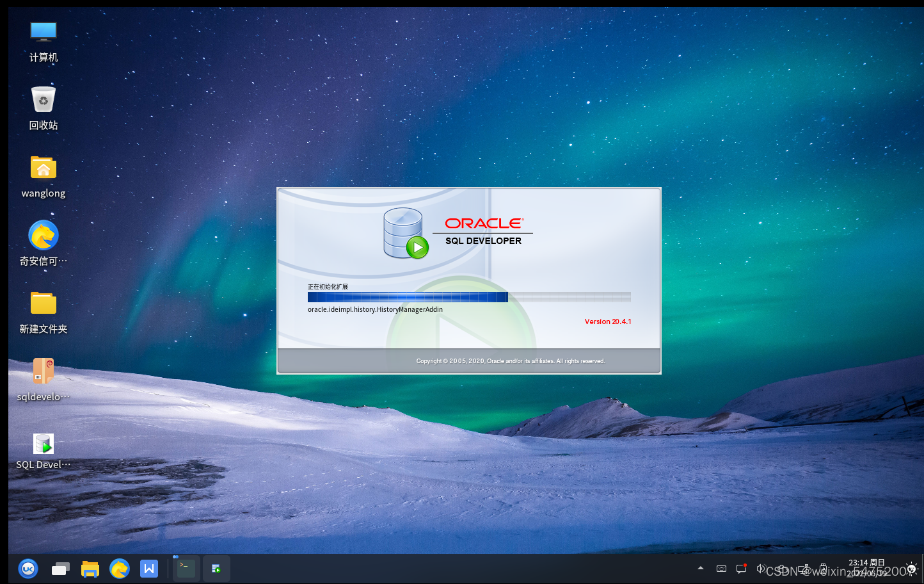Click the task view icon in taskbar
This screenshot has width=924, height=584.
[60, 569]
